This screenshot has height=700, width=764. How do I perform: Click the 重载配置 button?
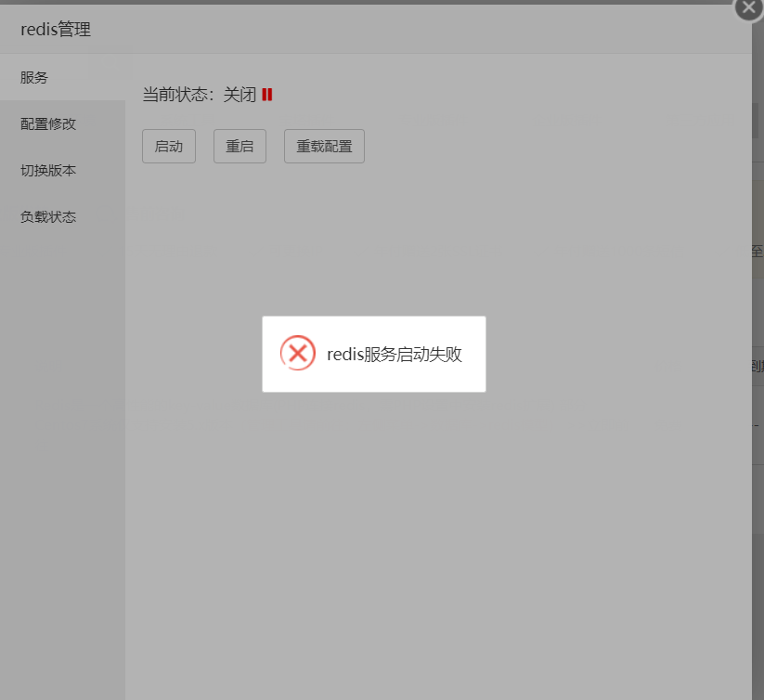[324, 146]
